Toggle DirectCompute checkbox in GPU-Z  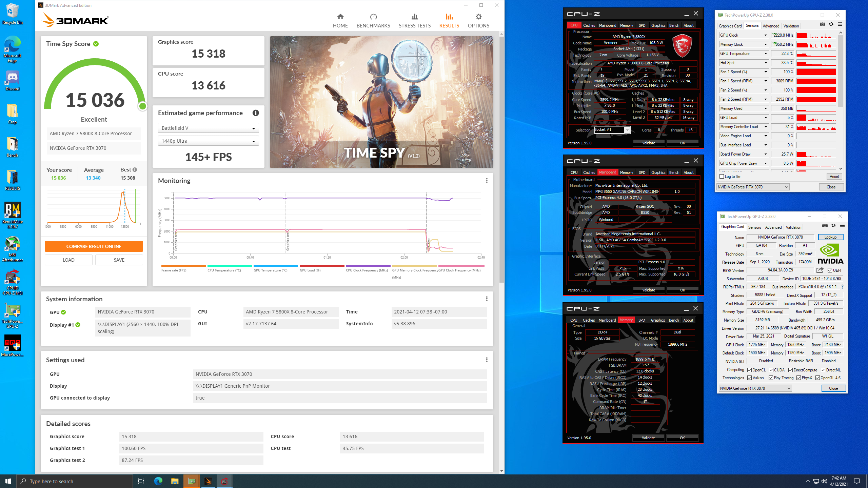click(790, 370)
